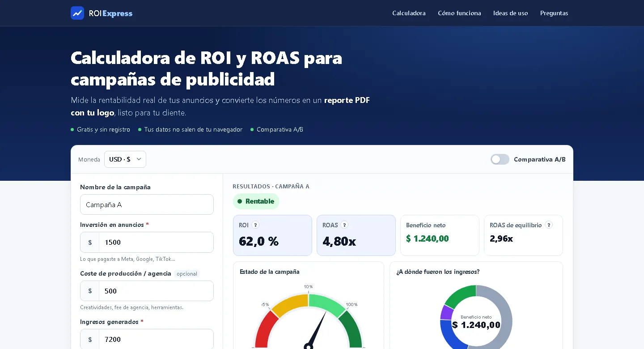Click the ROI 62,0 % result card

click(272, 235)
